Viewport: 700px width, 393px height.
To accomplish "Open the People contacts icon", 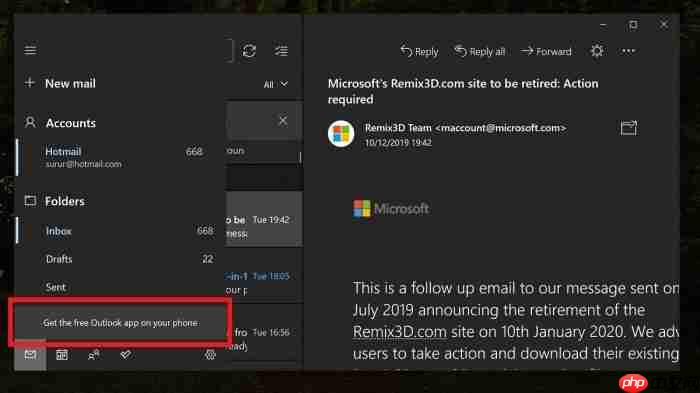I will [x=94, y=355].
